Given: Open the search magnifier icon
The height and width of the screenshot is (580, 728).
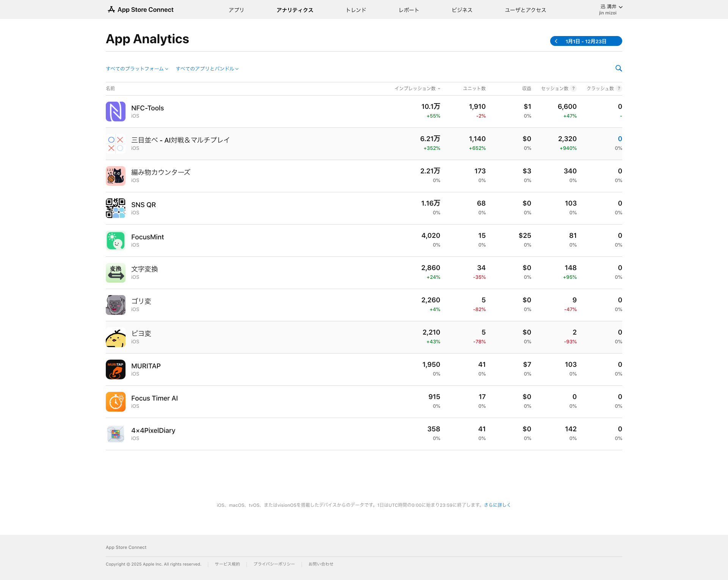Looking at the screenshot, I should coord(618,68).
